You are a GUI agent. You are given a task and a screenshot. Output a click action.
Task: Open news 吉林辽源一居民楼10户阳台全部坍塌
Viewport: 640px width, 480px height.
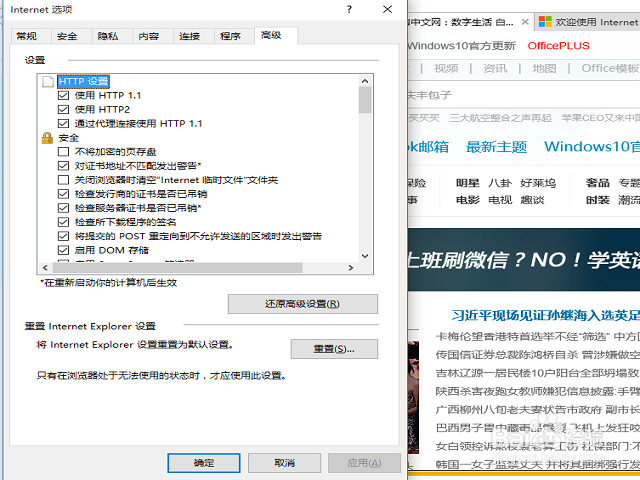click(537, 373)
